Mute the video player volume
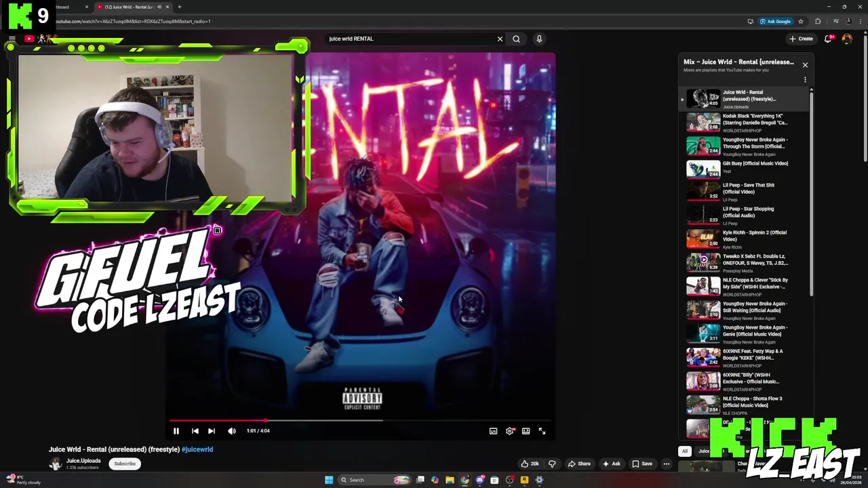This screenshot has height=488, width=868. coord(232,431)
